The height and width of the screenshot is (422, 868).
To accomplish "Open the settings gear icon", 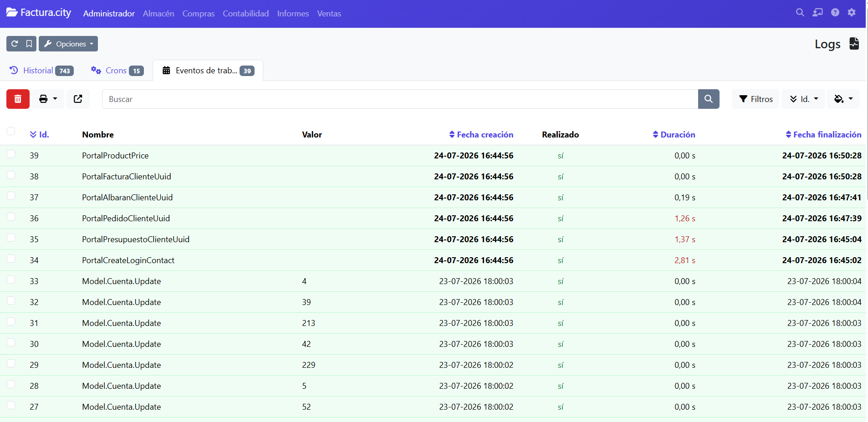I will coord(852,13).
